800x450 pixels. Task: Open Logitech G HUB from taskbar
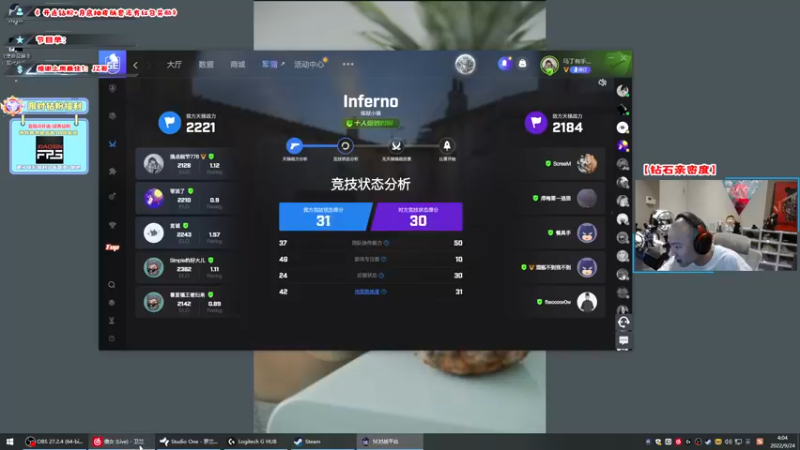coord(253,441)
